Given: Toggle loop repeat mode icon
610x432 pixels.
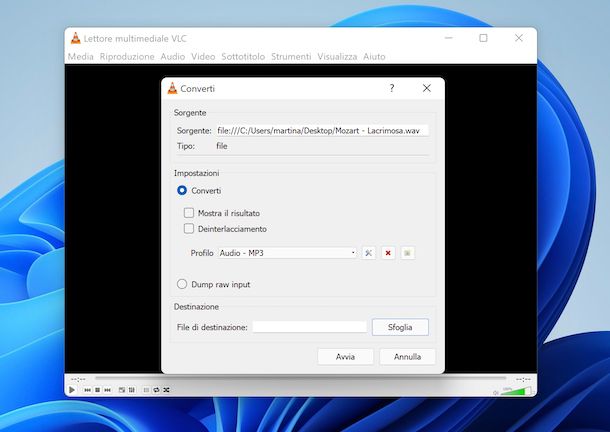Looking at the screenshot, I should pyautogui.click(x=156, y=390).
